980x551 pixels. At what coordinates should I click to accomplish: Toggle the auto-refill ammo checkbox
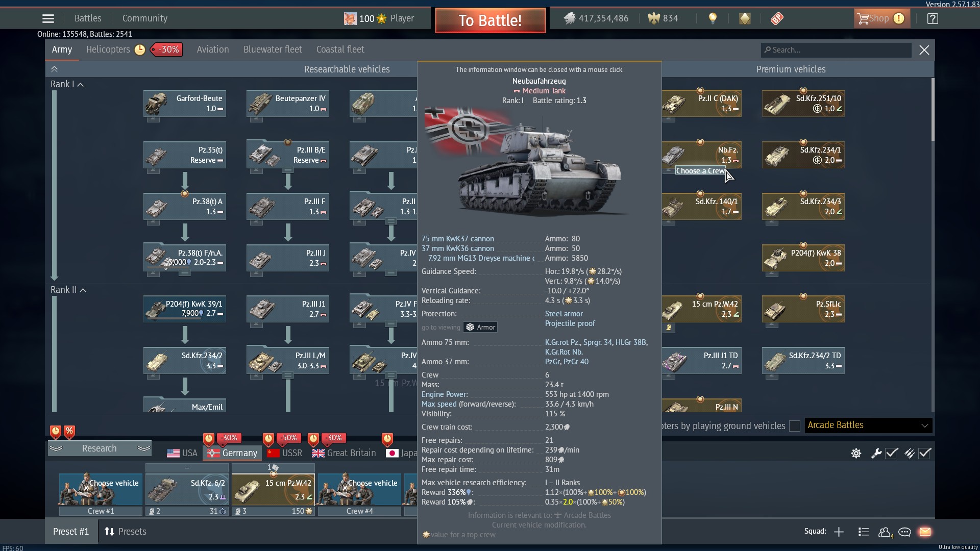click(x=925, y=453)
